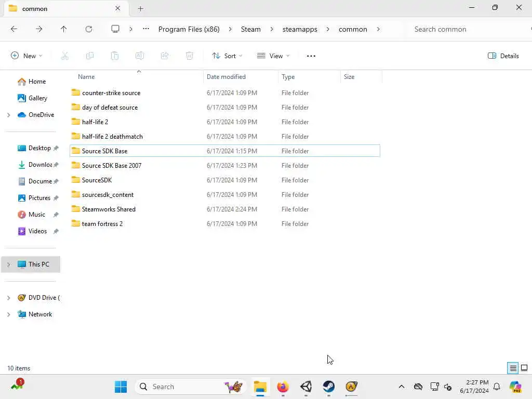Image resolution: width=532 pixels, height=399 pixels.
Task: Select the team fortress 2 folder
Action: tap(224, 224)
